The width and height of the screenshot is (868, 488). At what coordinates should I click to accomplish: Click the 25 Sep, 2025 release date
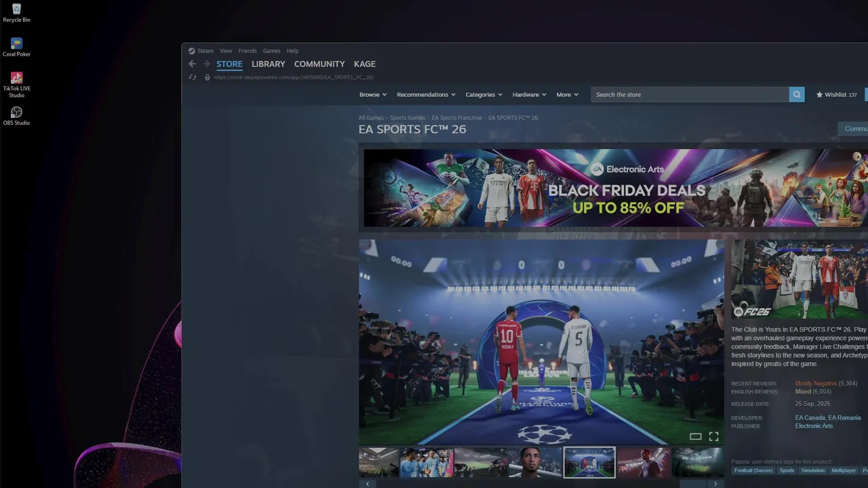pyautogui.click(x=812, y=404)
